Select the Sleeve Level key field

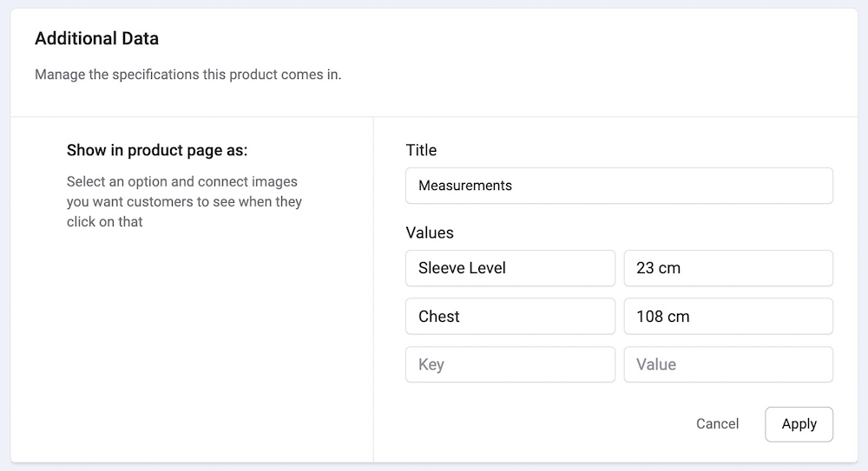pyautogui.click(x=510, y=268)
